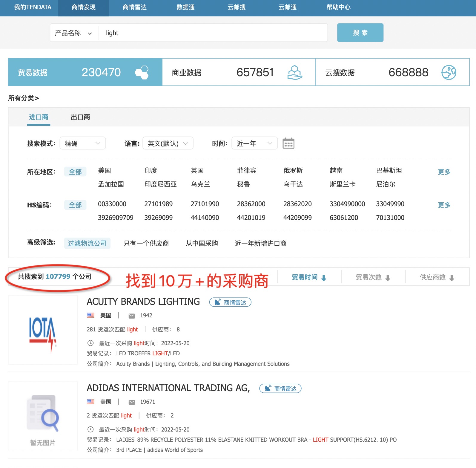Sort by trade time arrow
The width and height of the screenshot is (476, 468).
324,278
